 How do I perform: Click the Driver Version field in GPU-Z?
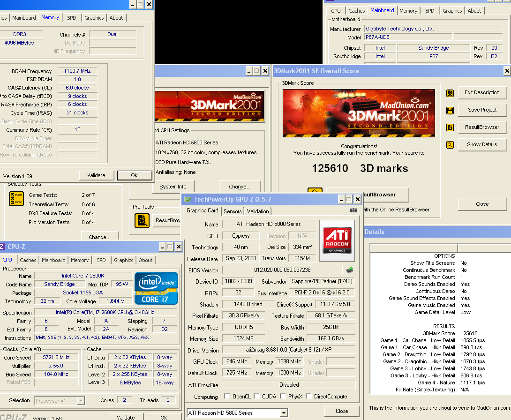click(289, 350)
